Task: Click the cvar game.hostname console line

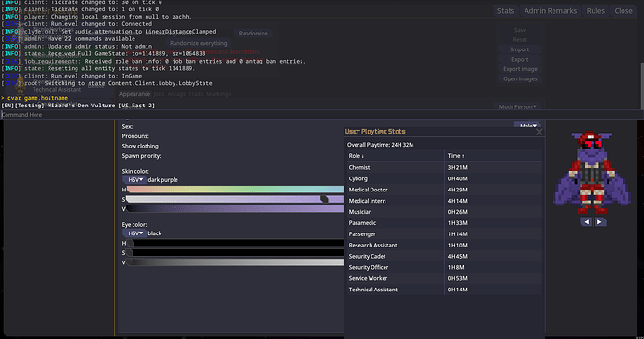Action: (x=35, y=98)
